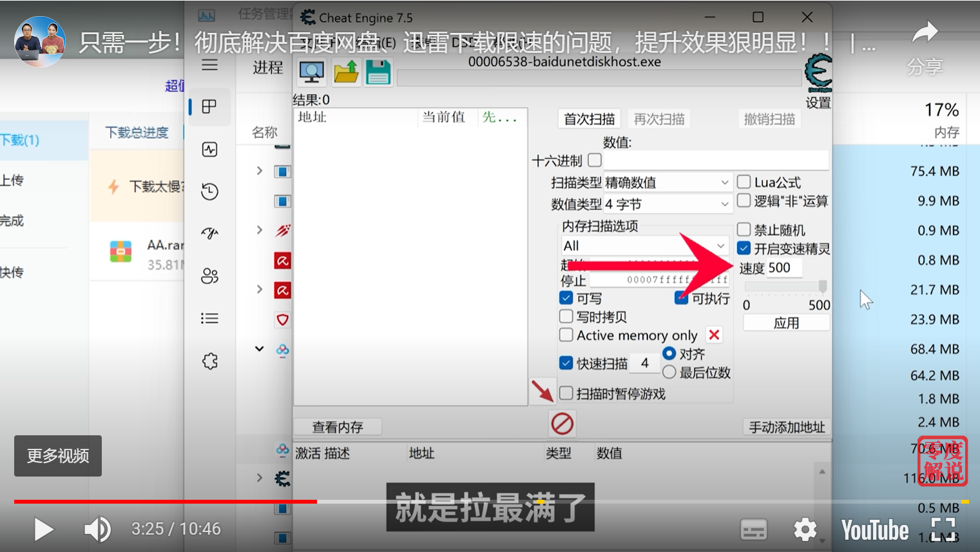Screen dimensions: 980x552
Task: Click the 查看内存 memory view button
Action: click(338, 427)
